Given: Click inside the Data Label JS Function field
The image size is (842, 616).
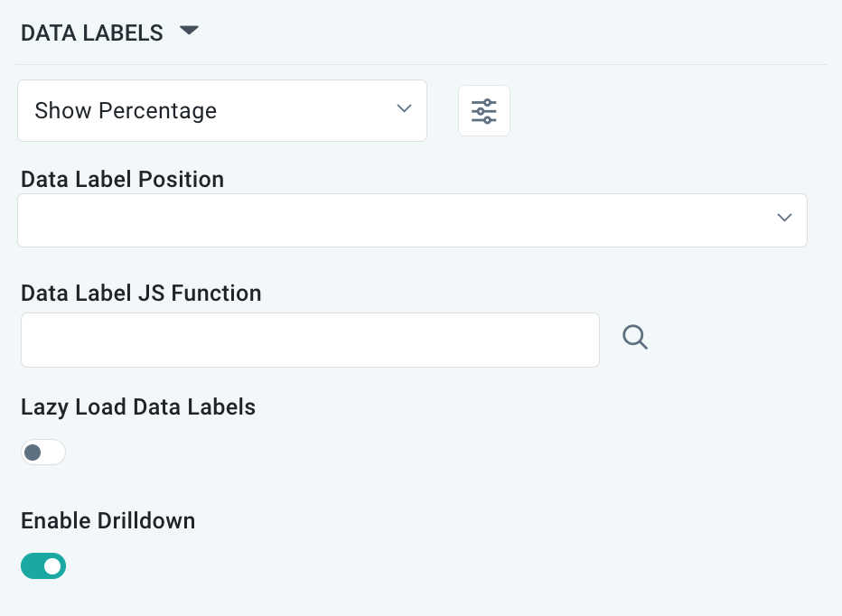Looking at the screenshot, I should tap(310, 340).
